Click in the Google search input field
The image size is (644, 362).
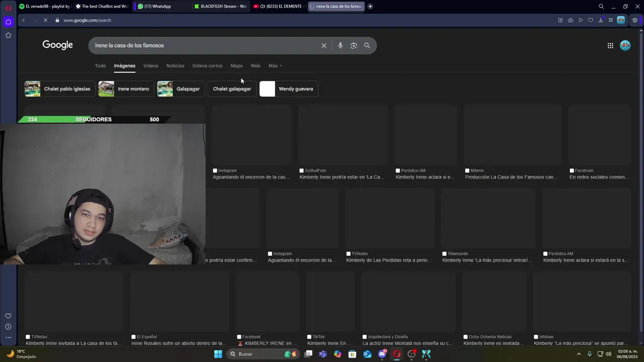(x=206, y=45)
